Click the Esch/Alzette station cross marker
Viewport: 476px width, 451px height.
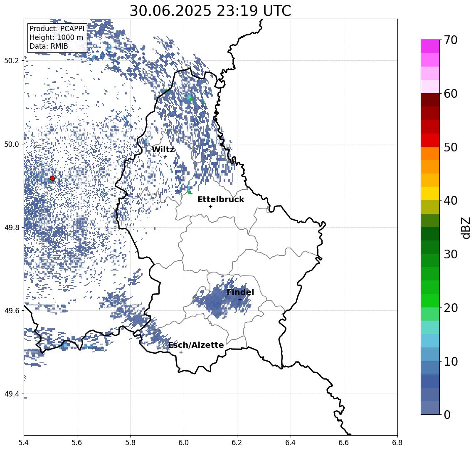coord(181,352)
